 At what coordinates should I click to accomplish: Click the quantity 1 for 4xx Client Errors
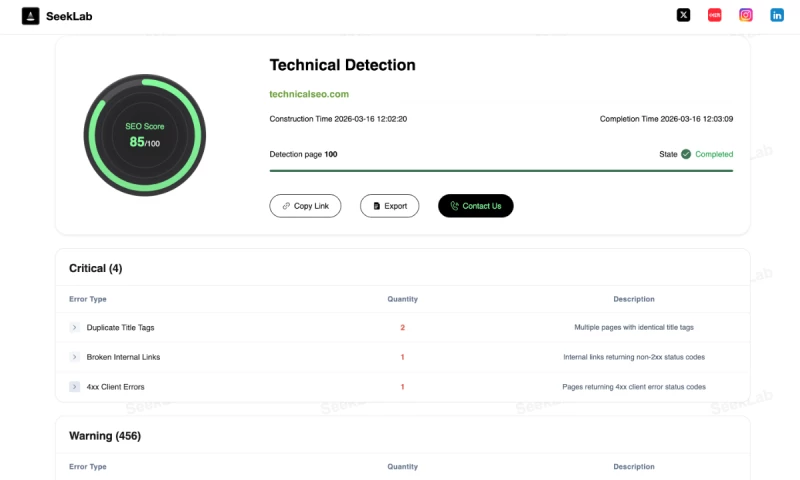pos(403,387)
